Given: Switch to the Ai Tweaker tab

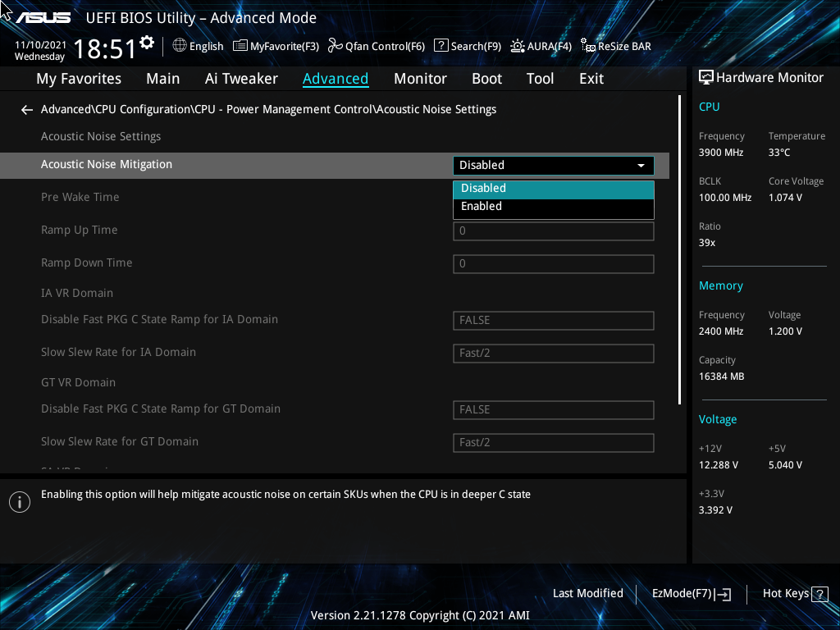Looking at the screenshot, I should 241,79.
